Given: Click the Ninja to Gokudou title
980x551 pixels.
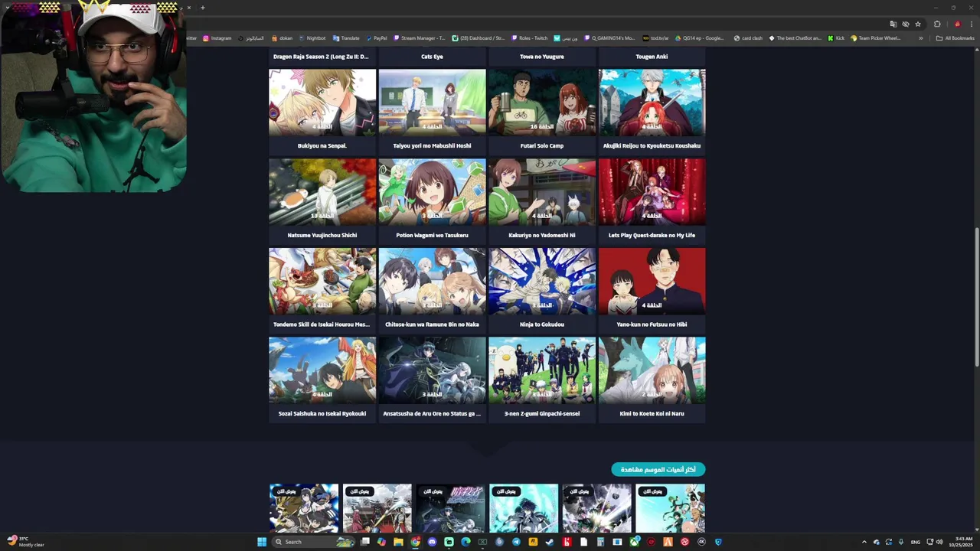Looking at the screenshot, I should click(x=542, y=324).
